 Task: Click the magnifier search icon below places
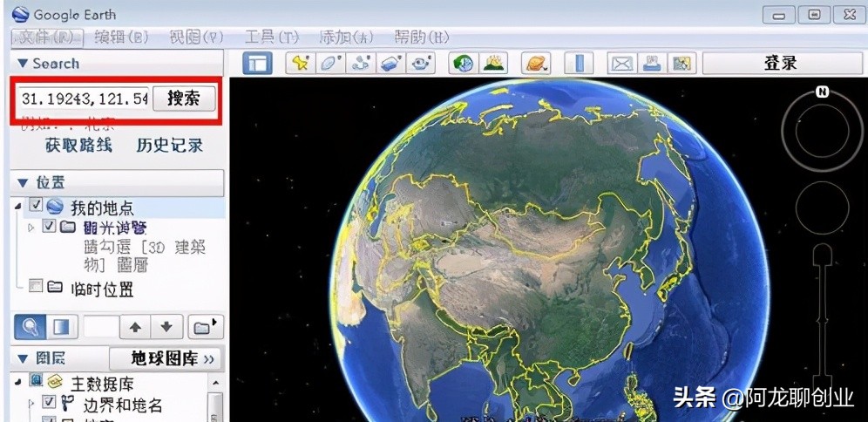[x=30, y=327]
